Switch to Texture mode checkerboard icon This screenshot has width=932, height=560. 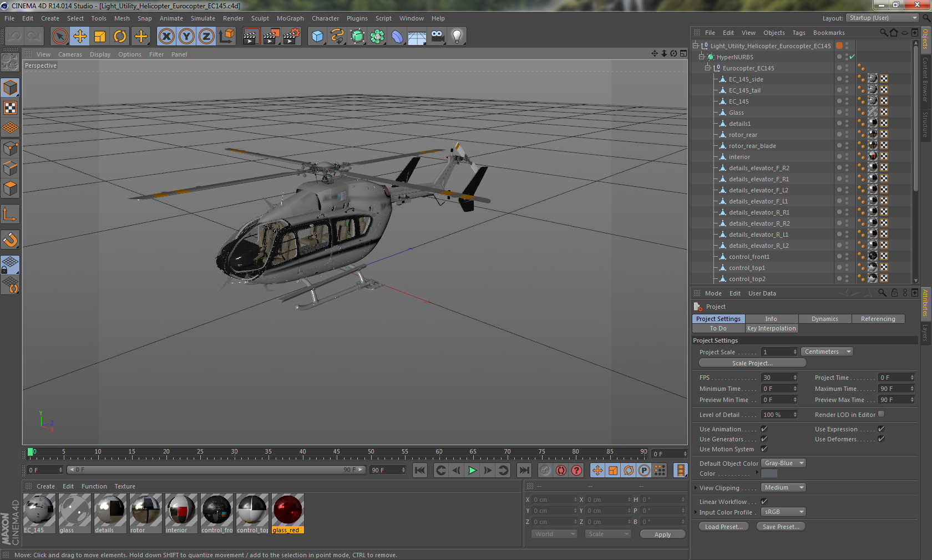click(10, 108)
